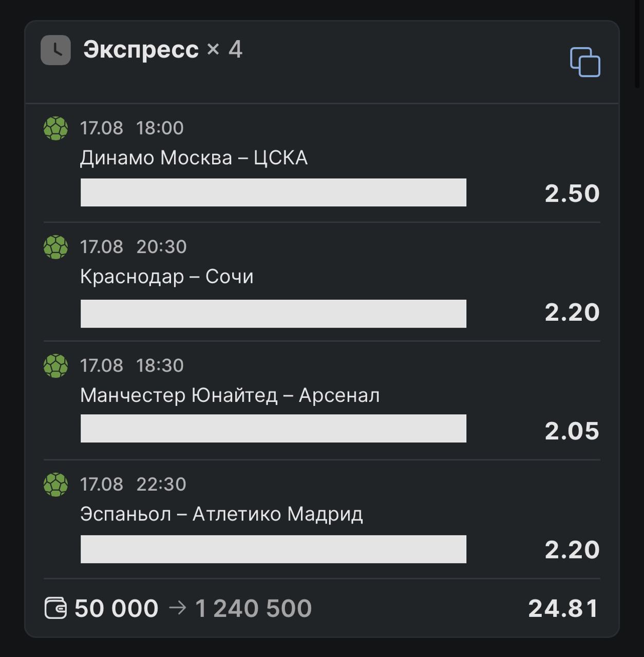644x657 pixels.
Task: Click hidden outcome bar under Краснодар – Сочи
Action: [273, 314]
